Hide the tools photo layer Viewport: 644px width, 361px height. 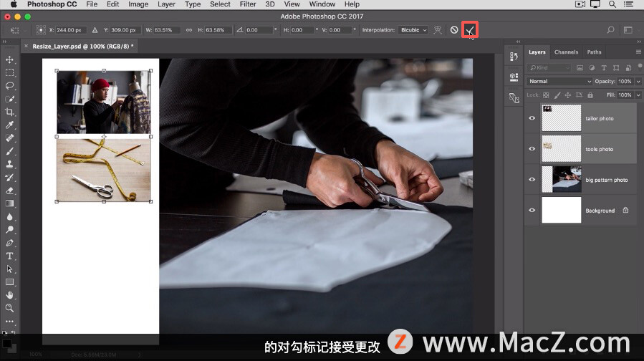tap(532, 149)
